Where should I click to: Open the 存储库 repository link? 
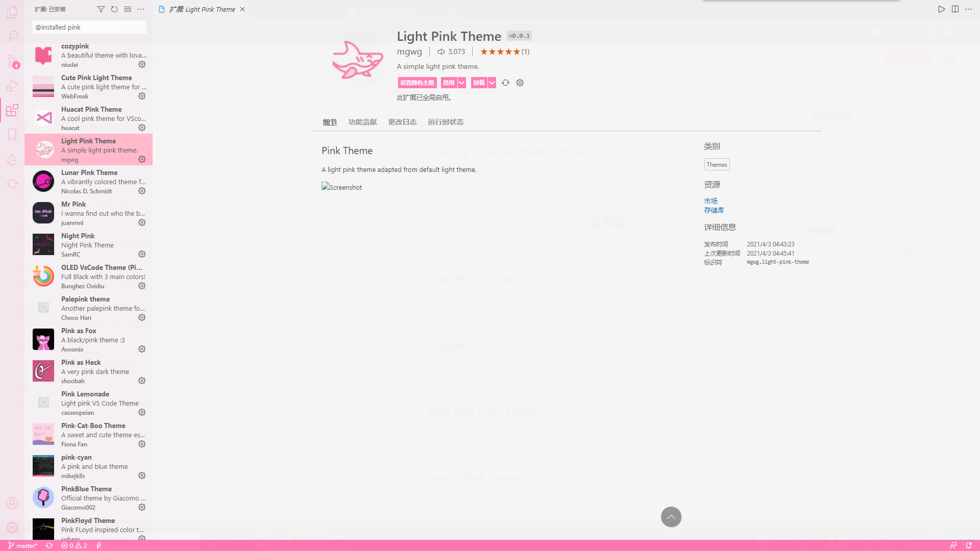714,210
